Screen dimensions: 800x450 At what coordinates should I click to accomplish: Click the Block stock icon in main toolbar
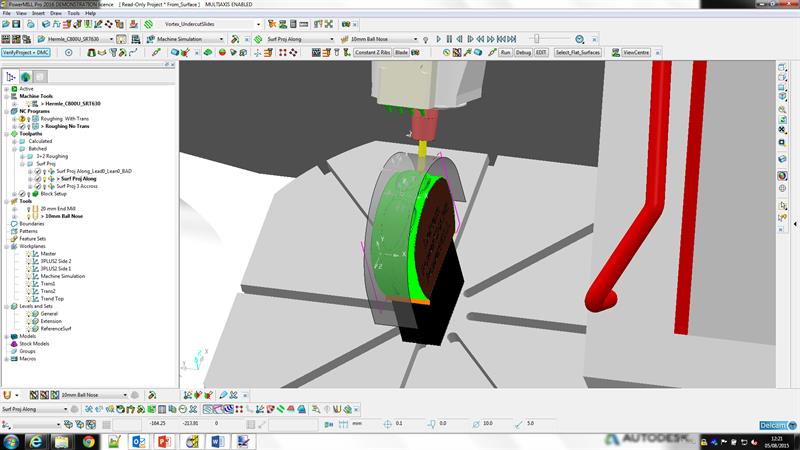[x=46, y=24]
